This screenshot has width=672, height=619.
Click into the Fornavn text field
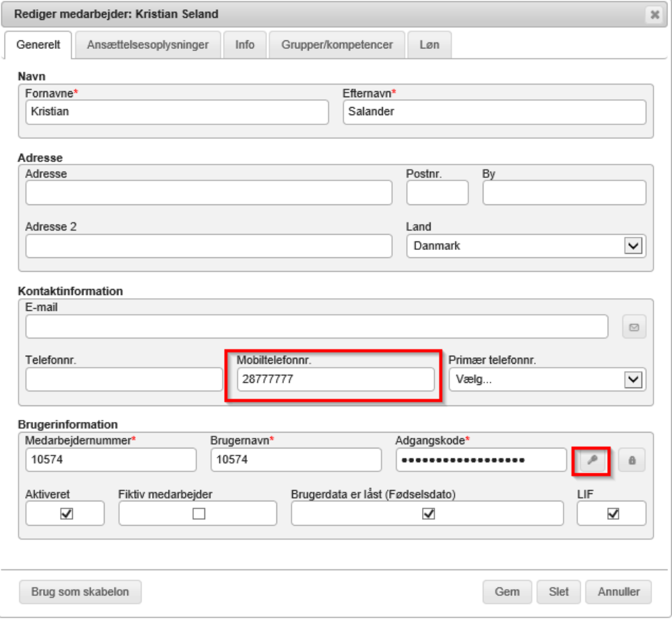click(x=177, y=112)
